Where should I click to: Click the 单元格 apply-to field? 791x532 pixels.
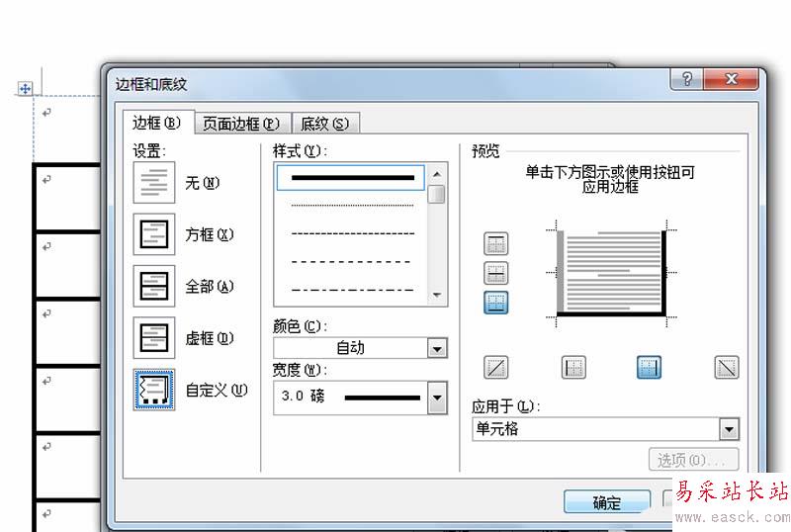(x=596, y=429)
